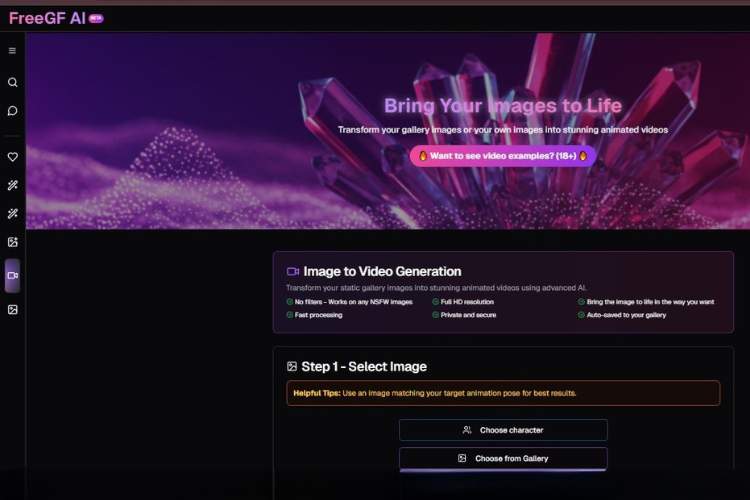Click the Helpful Tips banner

tap(503, 393)
